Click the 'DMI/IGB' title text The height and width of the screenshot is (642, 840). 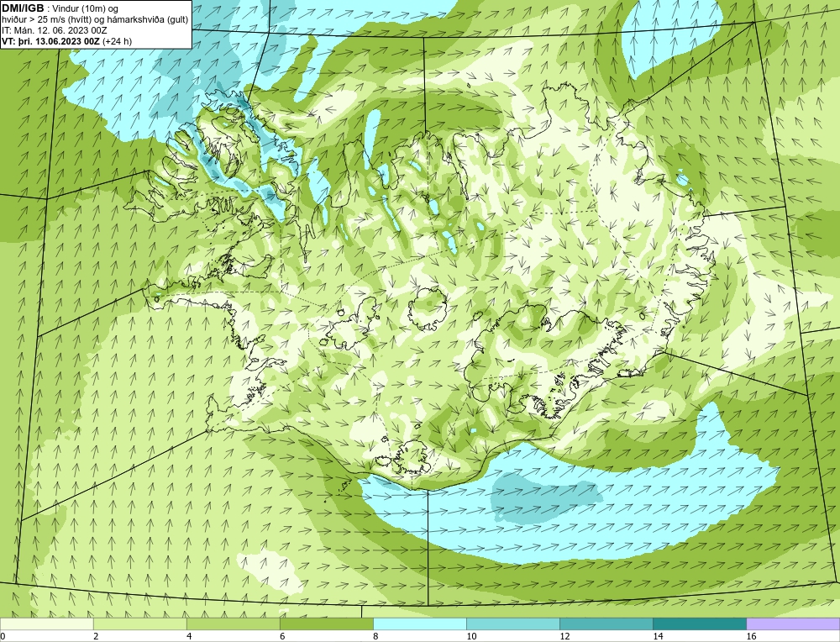(23, 8)
